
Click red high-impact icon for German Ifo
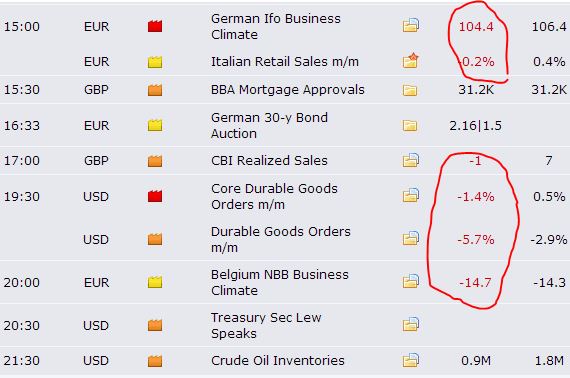tap(155, 26)
